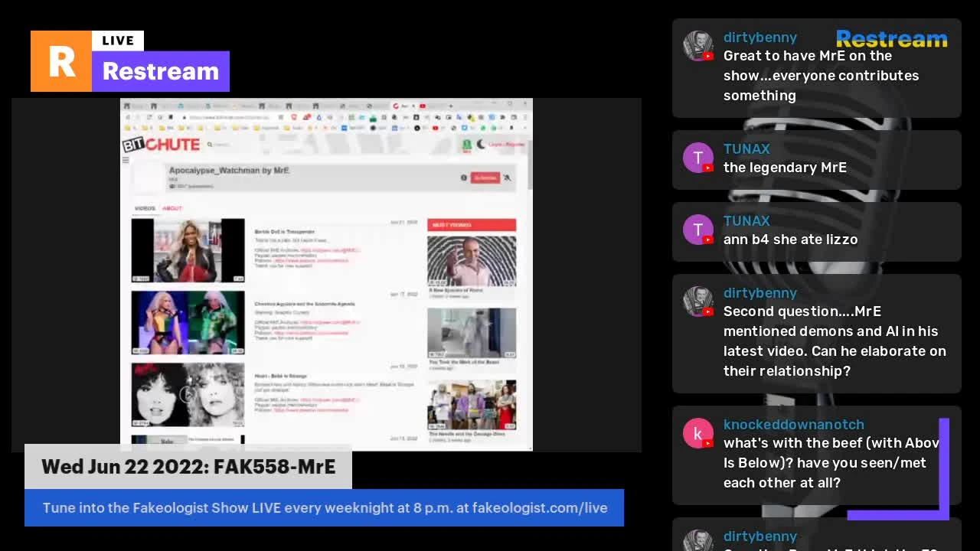Click dirtybenny's avatar in top chat message
This screenshot has height=551, width=980.
697,46
